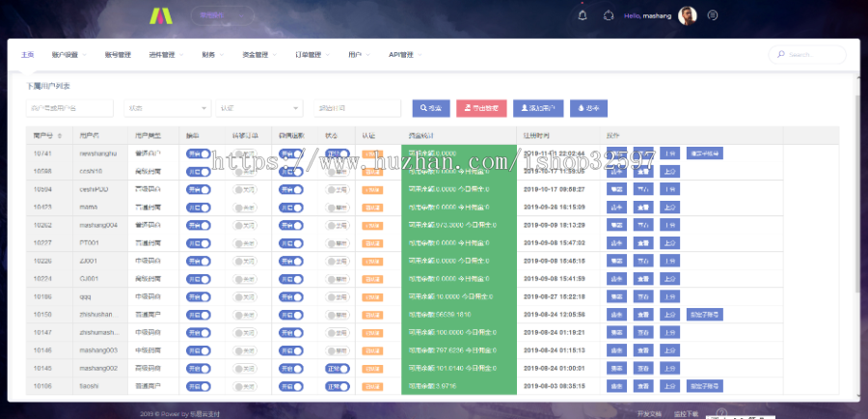Image resolution: width=868 pixels, height=419 pixels.
Task: Click the blue 搜索 button
Action: (431, 108)
